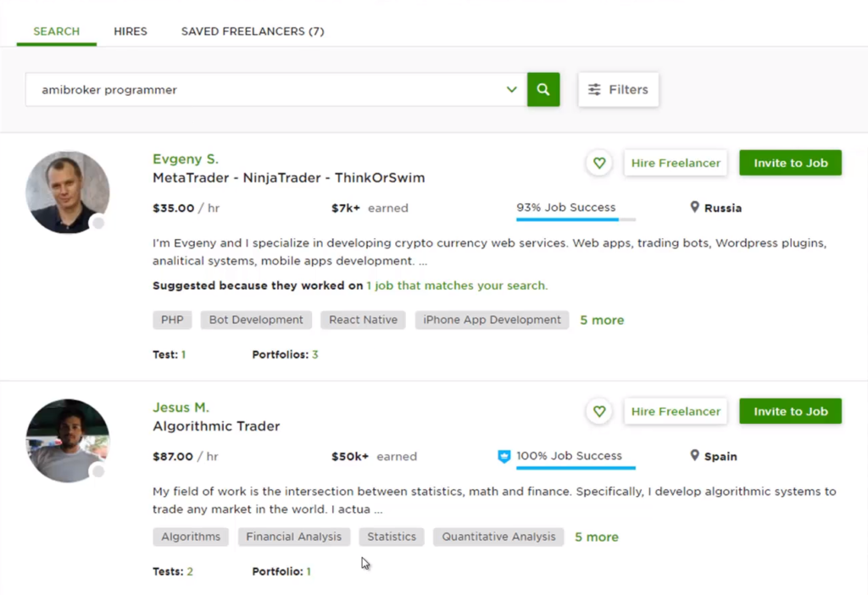Viewport: 868px width, 595px height.
Task: Save Evgeny S. with the heart icon
Action: (599, 164)
